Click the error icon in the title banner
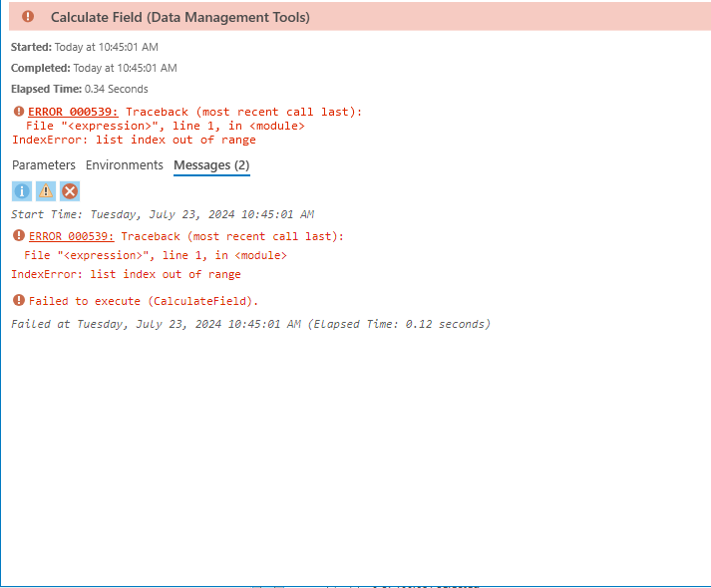Screen dimensions: 711x588 (28, 16)
